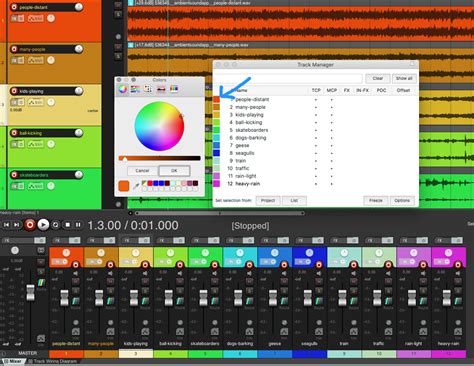The width and height of the screenshot is (474, 366).
Task: Open Options in Track Manager
Action: (402, 200)
